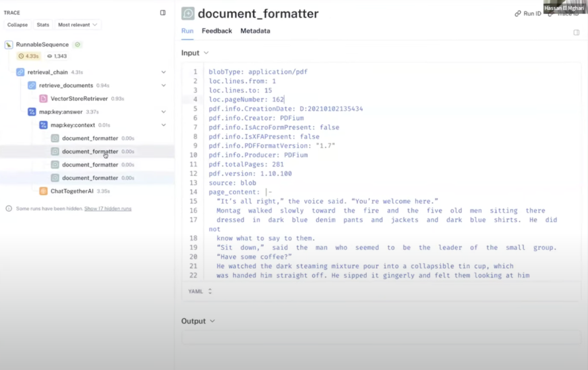Click the line 'know what to say to them.'
Image resolution: width=588 pixels, height=370 pixels.
click(266, 238)
